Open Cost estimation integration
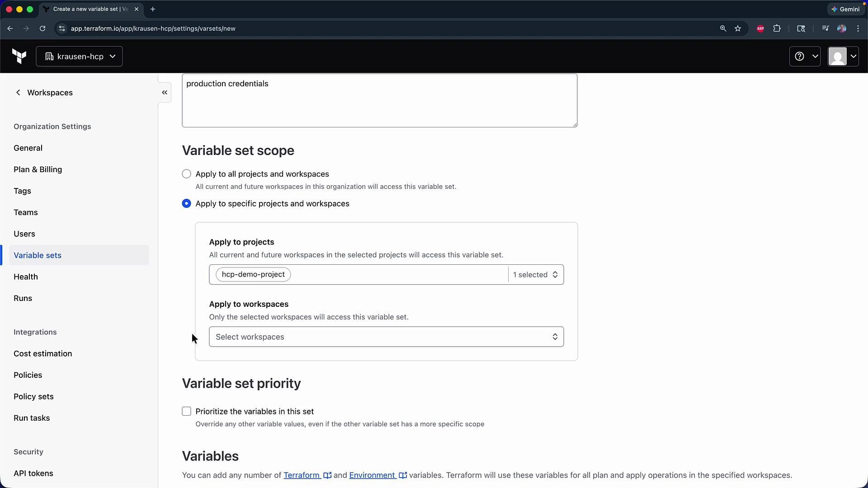868x488 pixels. point(43,354)
